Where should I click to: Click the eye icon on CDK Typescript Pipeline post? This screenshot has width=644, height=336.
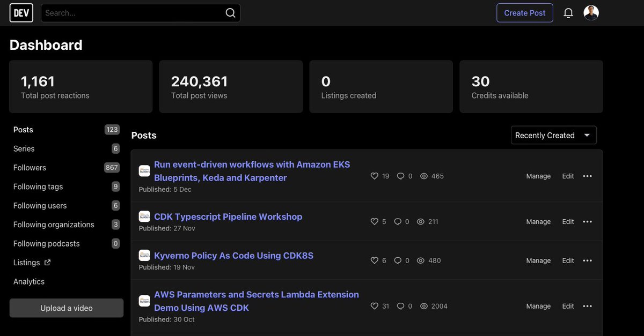(x=421, y=221)
